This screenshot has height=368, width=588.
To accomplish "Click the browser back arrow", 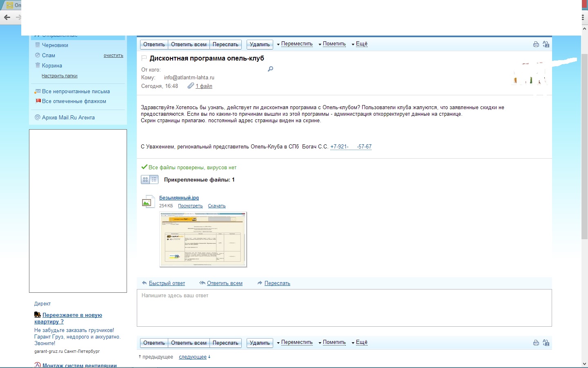I will 7,17.
